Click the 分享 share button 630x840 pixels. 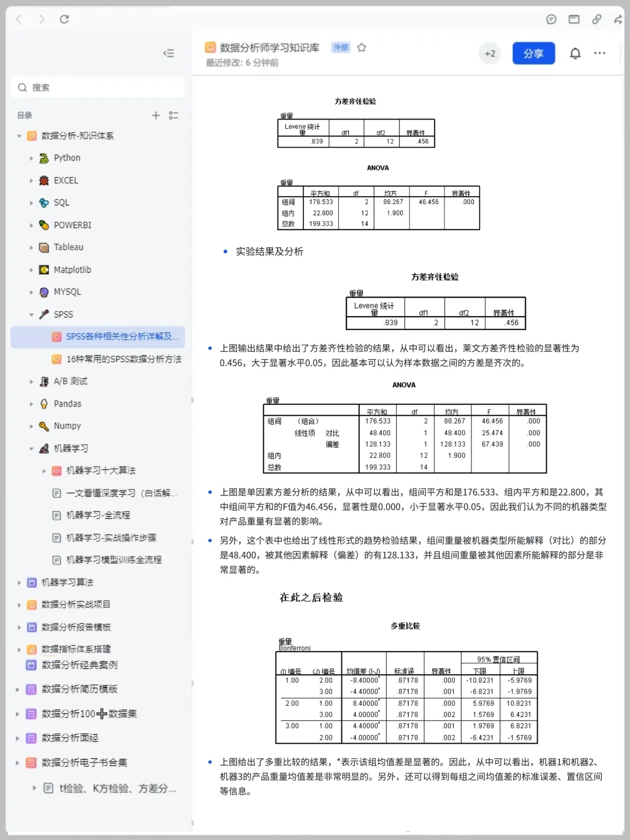point(533,53)
